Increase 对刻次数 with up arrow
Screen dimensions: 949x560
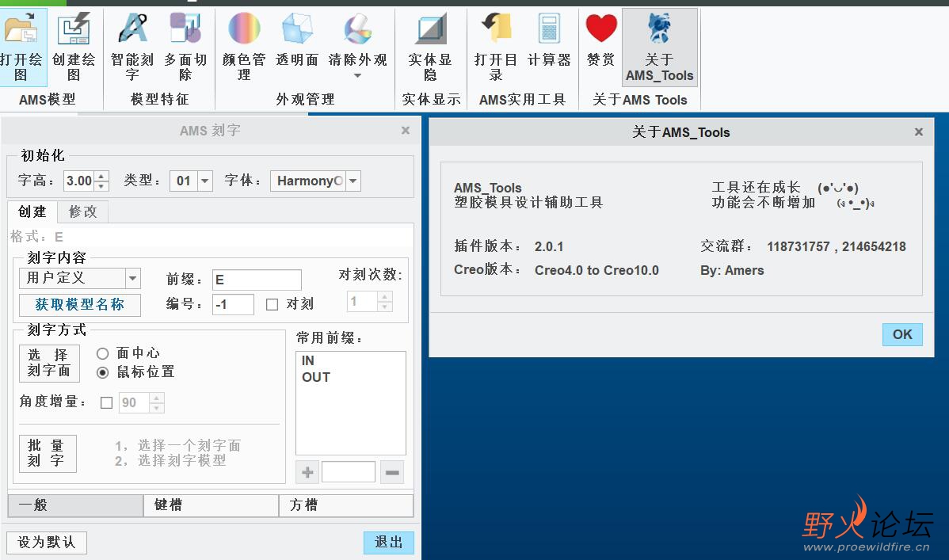tap(385, 297)
